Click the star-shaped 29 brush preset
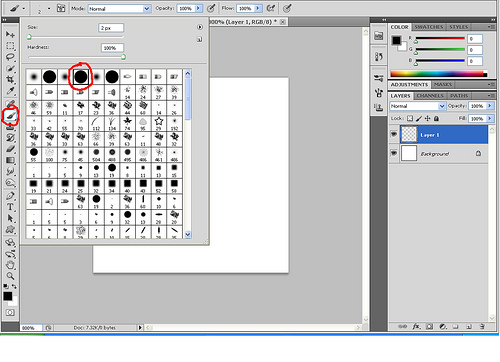This screenshot has width=500, height=362. pos(159,123)
